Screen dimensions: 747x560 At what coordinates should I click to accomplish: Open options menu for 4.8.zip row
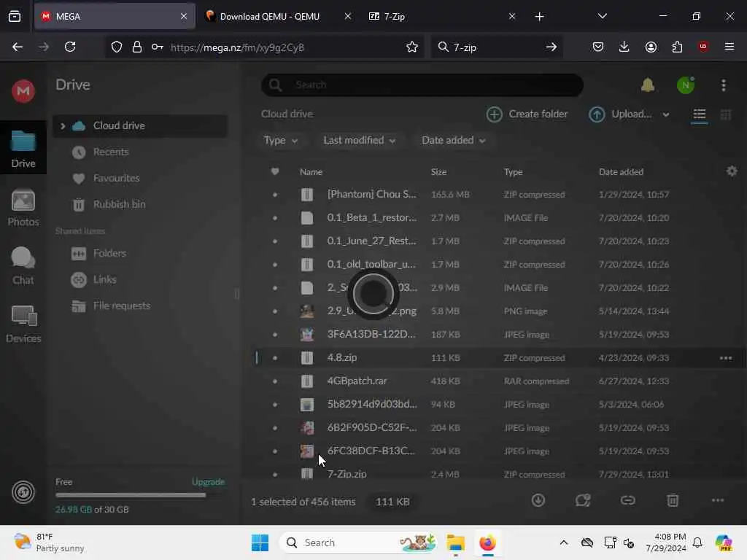pos(726,358)
